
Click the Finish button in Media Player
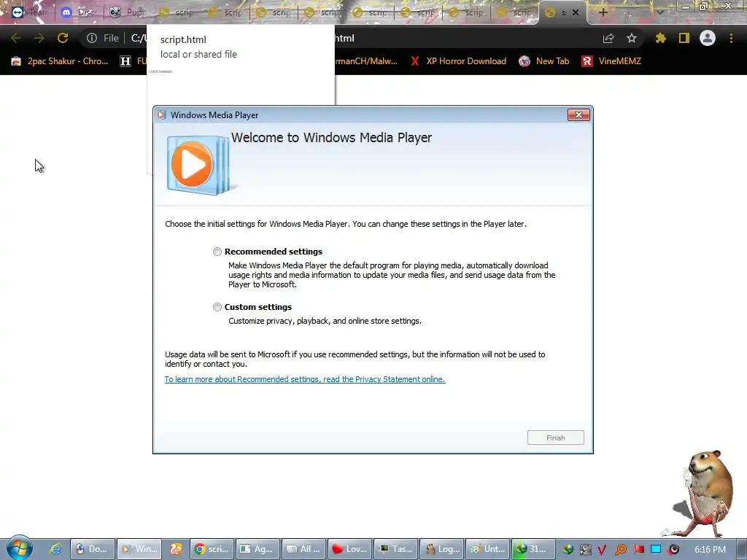555,437
